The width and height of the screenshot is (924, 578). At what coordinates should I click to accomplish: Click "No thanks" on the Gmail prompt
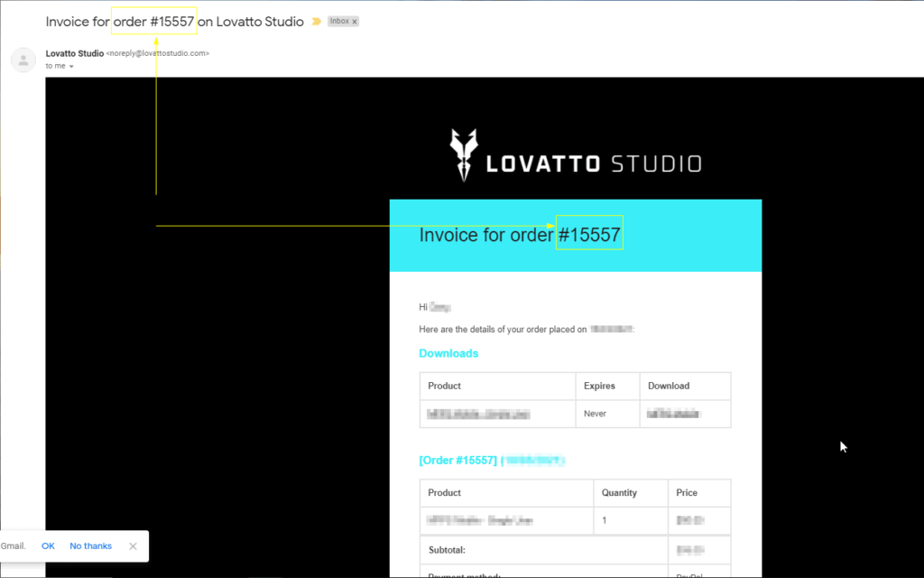[90, 545]
